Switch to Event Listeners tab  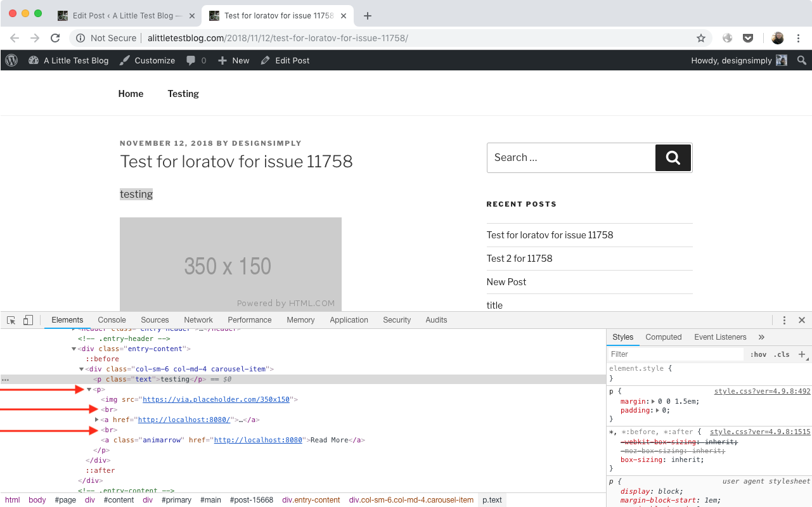coord(720,337)
